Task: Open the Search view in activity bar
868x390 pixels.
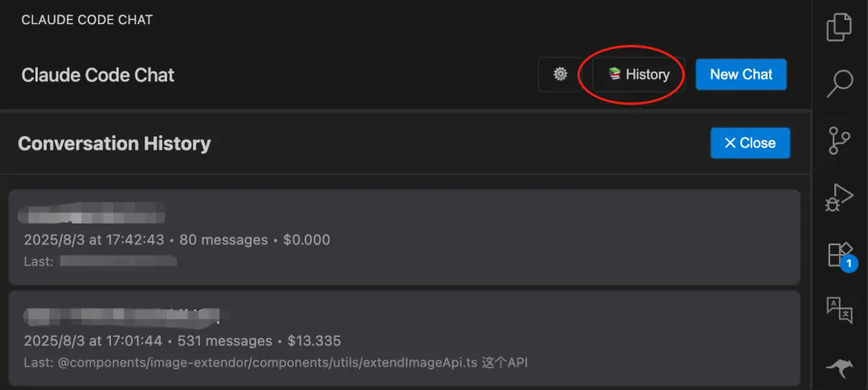Action: 839,84
